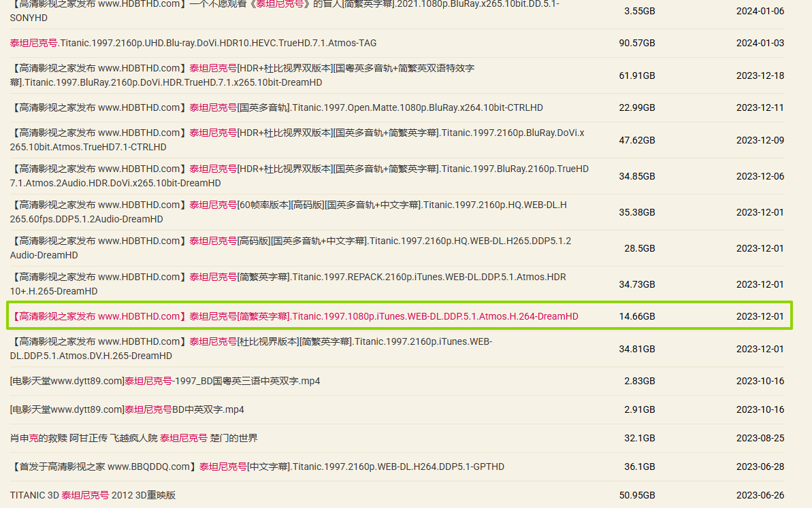Open the 肖申克的救赎 阿甘正传 collection result

133,438
